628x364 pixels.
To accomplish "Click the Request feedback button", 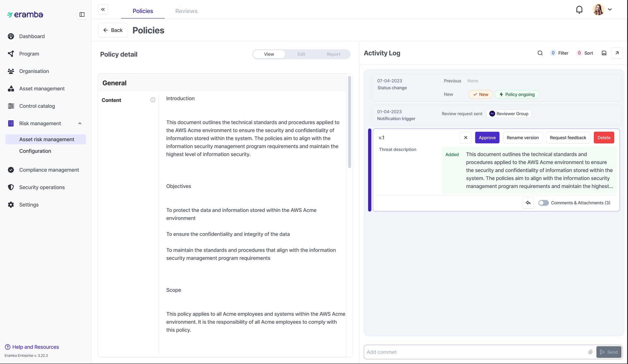I will (x=568, y=138).
